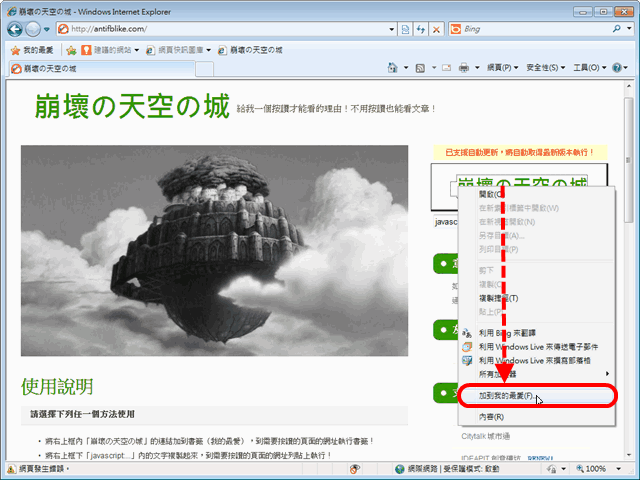The width and height of the screenshot is (640, 480).
Task: Open a new blank tab
Action: 204,69
